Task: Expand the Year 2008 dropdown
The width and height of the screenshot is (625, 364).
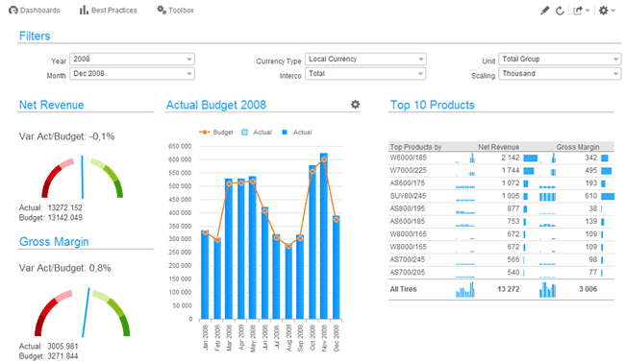Action: [x=132, y=59]
